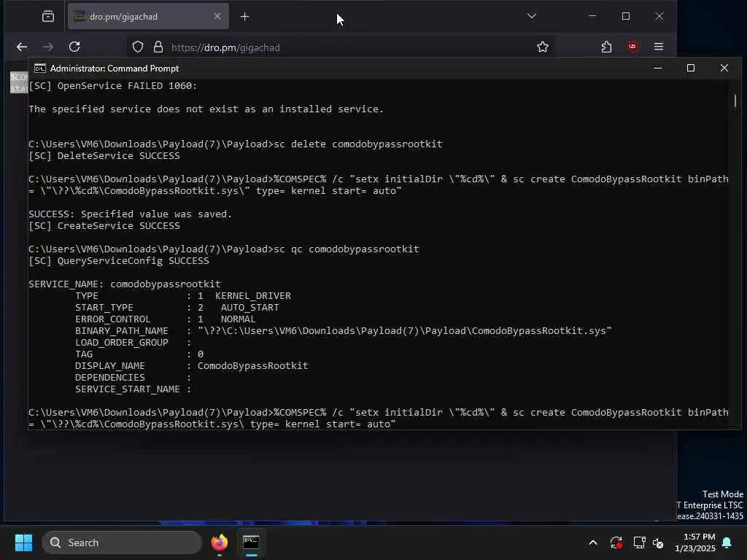Viewport: 747px width, 560px height.
Task: Open tracking protection shield icon
Action: pos(138,47)
